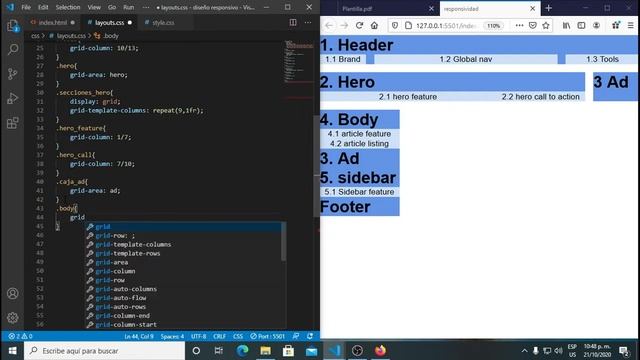640x360 pixels.
Task: Click the Windows search box
Action: pyautogui.click(x=104, y=351)
